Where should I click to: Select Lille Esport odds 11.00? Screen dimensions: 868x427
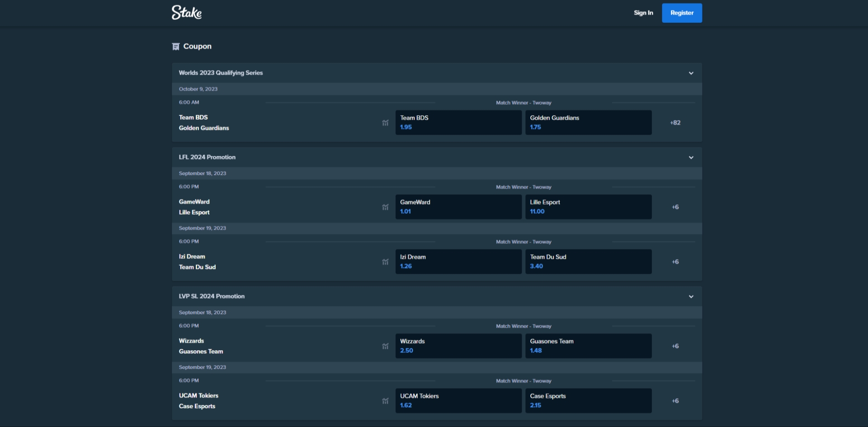tap(588, 207)
